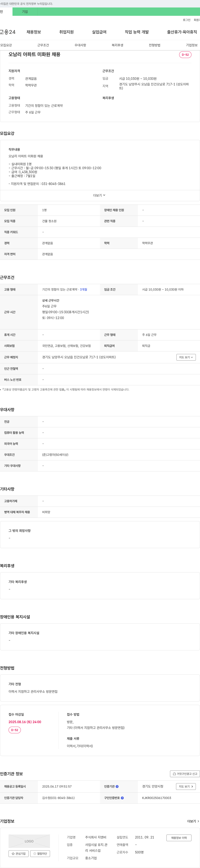Screen dimensions: 200x868
Task: Open the 출산휴가·육아휴직 menu
Action: coord(182,32)
